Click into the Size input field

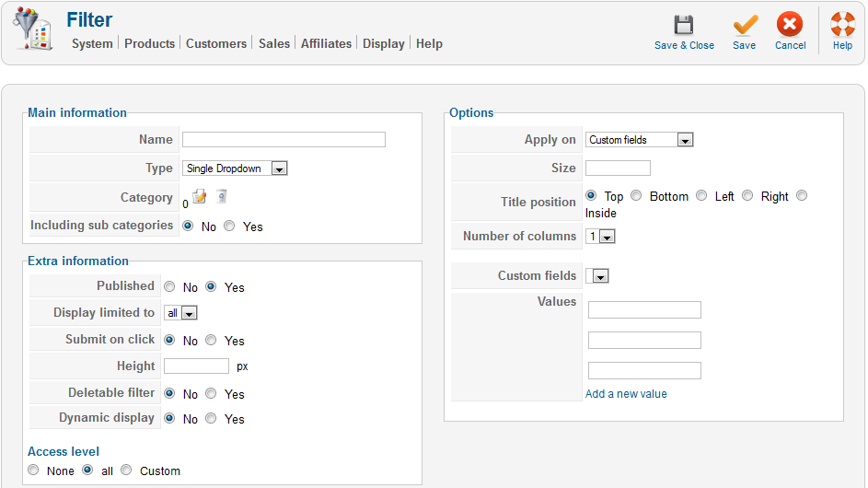tap(618, 168)
